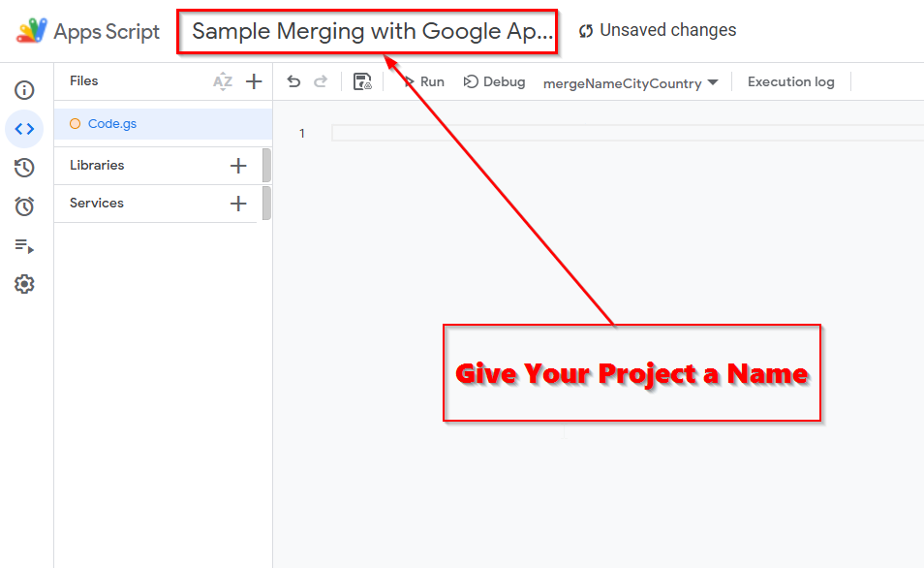Save project to Drive icon
Viewport: 924px width, 568px height.
click(x=362, y=81)
